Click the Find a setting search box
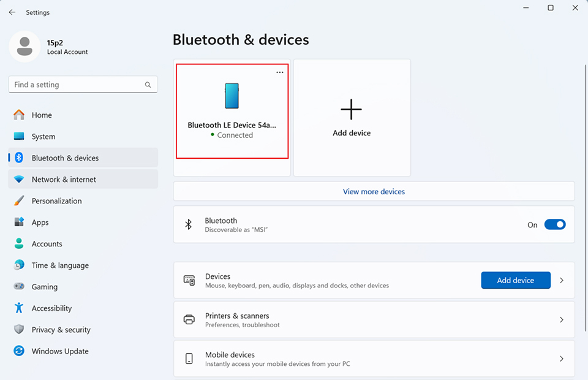This screenshot has width=588, height=380. [x=83, y=84]
